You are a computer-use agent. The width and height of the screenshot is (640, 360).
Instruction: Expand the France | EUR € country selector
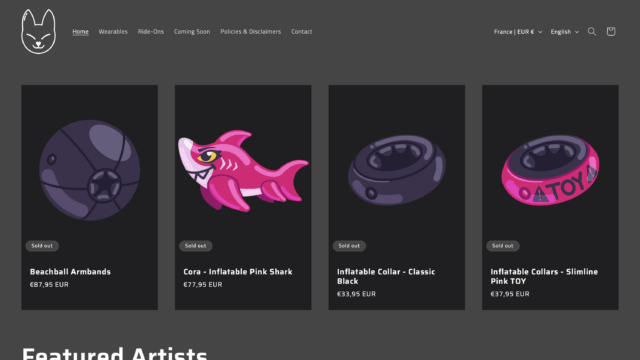[518, 31]
